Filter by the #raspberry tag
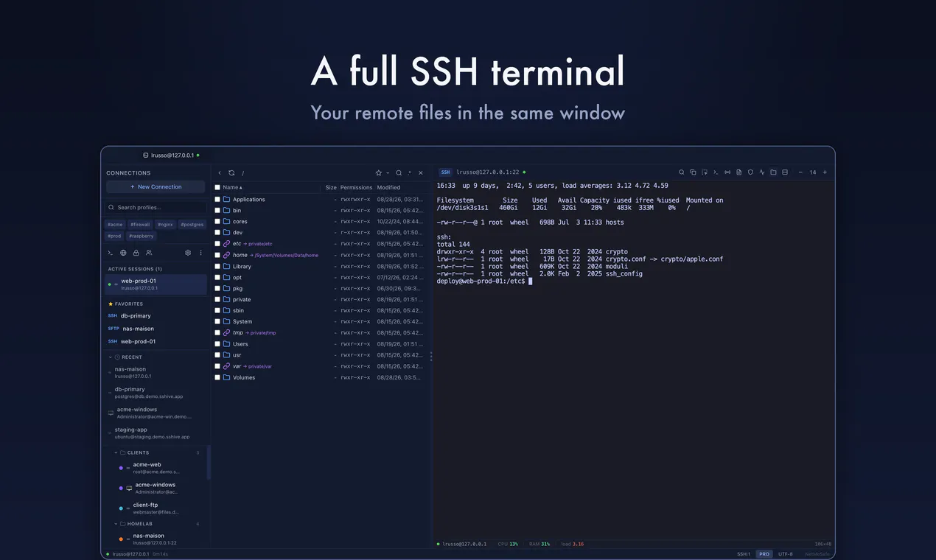The height and width of the screenshot is (560, 936). click(142, 236)
